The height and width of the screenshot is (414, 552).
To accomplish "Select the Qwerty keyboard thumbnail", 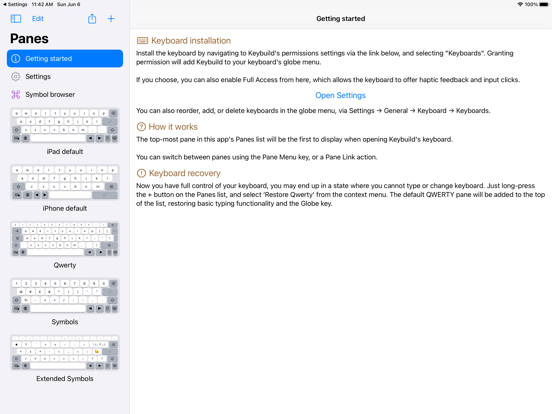I will tap(65, 239).
